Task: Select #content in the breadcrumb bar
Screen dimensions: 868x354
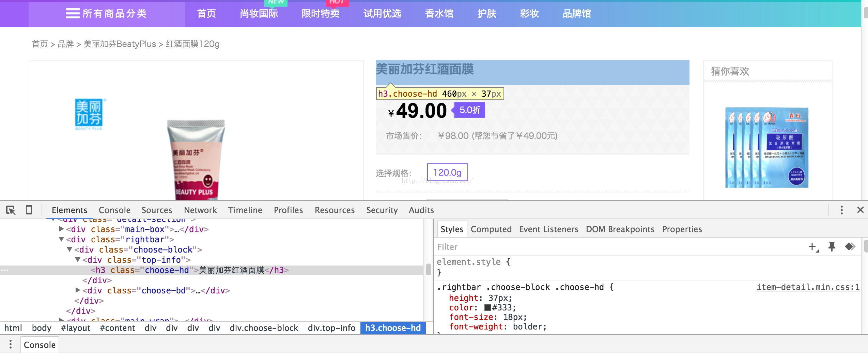Action: [x=117, y=328]
